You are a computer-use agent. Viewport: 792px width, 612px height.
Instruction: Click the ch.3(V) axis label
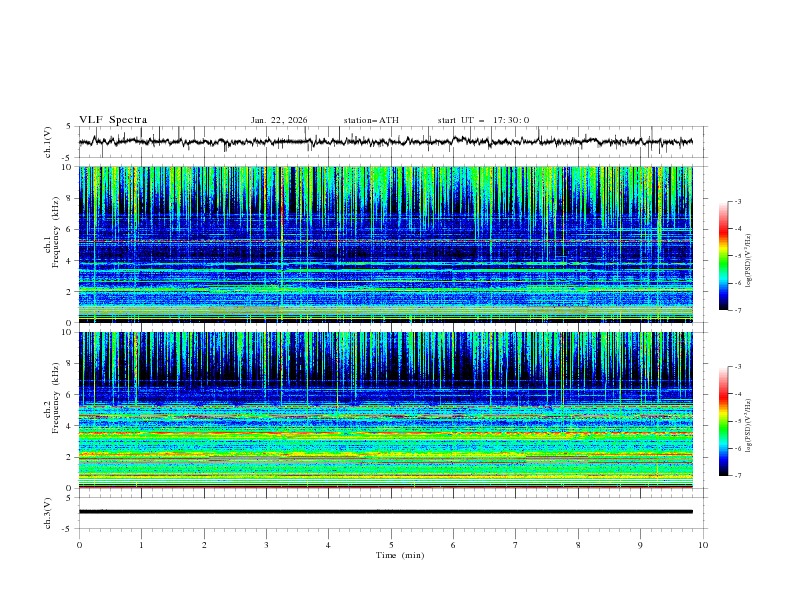pos(48,513)
